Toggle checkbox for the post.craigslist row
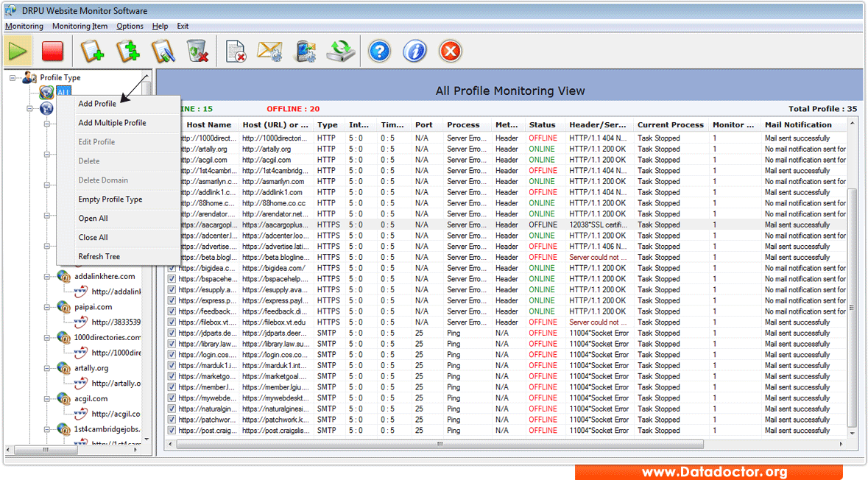Screen dimensions: 868x480 (x=172, y=431)
